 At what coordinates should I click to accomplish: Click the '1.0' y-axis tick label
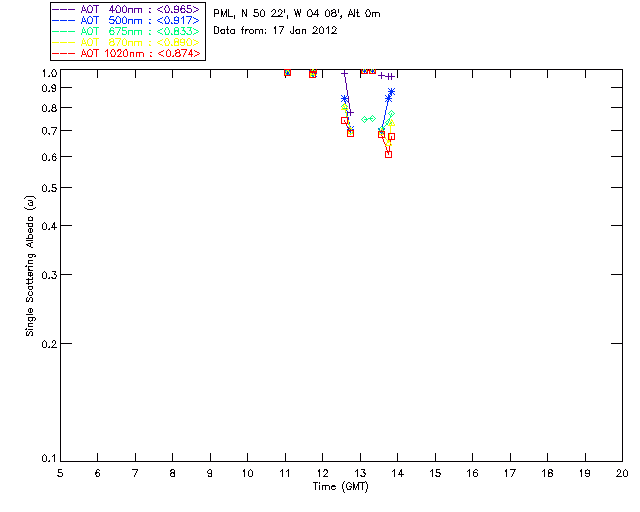(49, 73)
